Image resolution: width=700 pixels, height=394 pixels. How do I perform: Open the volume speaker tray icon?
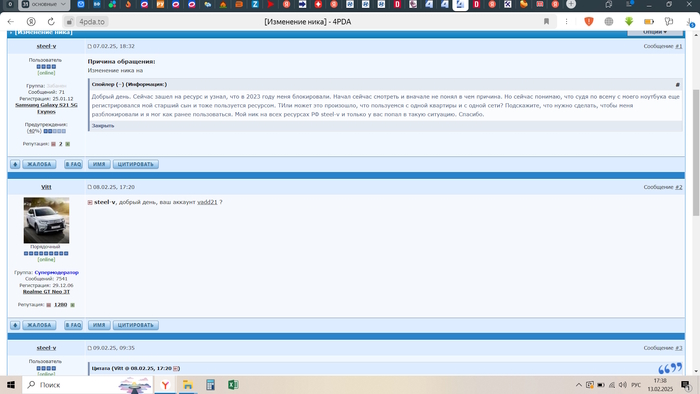[623, 385]
